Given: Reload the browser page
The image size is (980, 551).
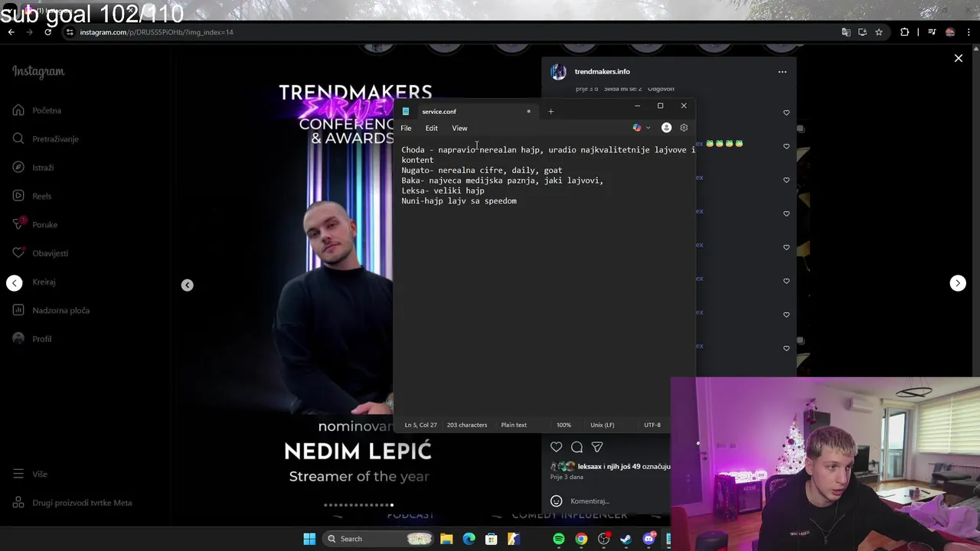Looking at the screenshot, I should (x=48, y=32).
